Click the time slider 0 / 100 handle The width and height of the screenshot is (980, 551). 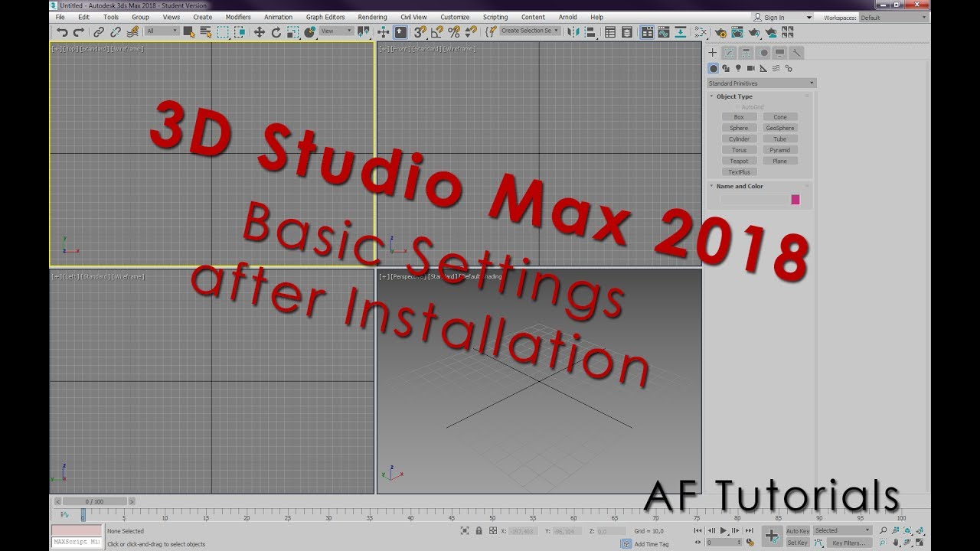[x=94, y=501]
